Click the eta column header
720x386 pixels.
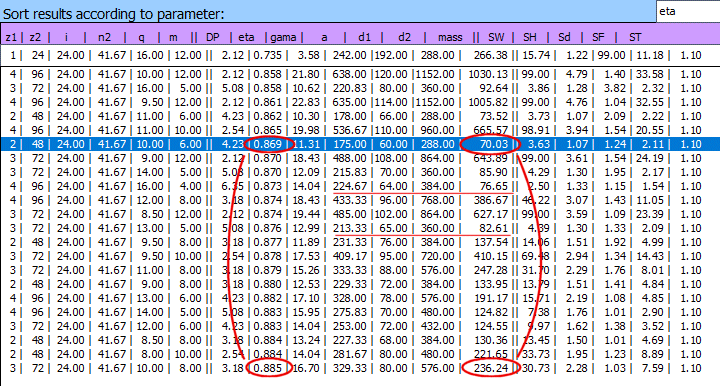click(x=246, y=37)
